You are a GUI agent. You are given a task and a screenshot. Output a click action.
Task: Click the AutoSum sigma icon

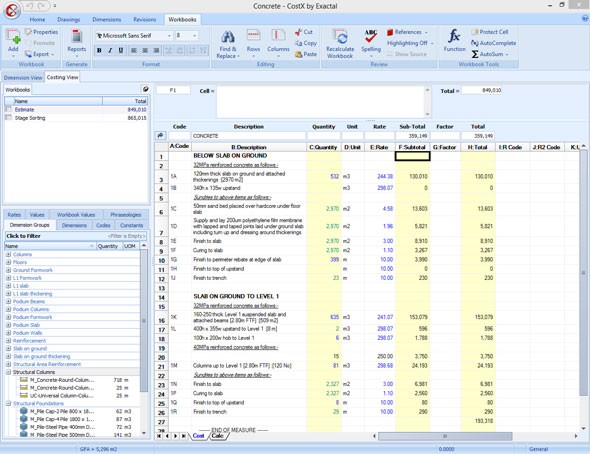(x=475, y=54)
